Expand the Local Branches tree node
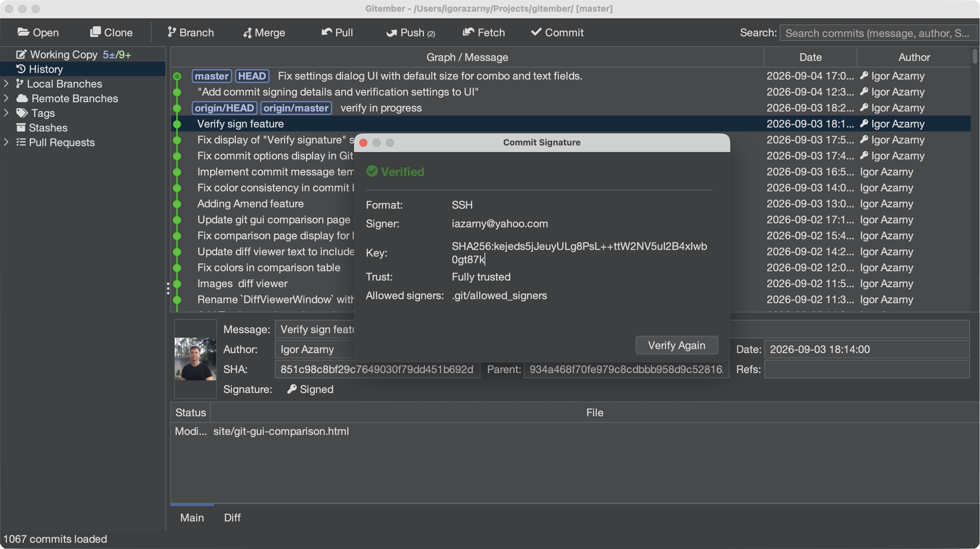This screenshot has width=980, height=549. (x=6, y=84)
